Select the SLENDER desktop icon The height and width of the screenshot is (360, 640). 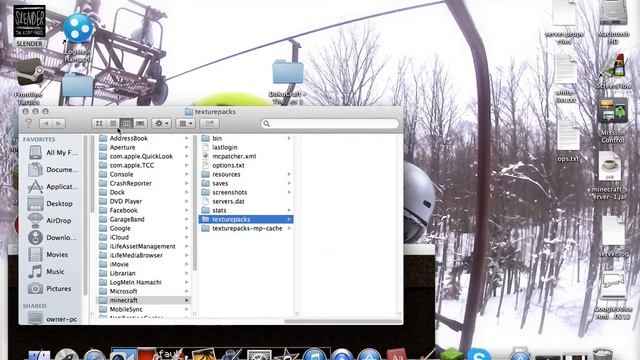point(29,26)
